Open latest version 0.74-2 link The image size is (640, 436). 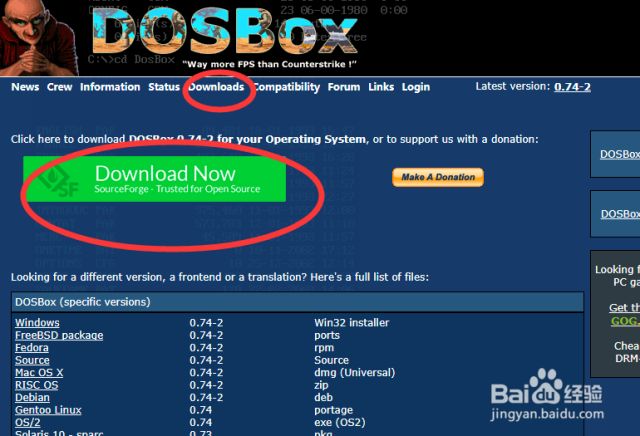click(572, 87)
